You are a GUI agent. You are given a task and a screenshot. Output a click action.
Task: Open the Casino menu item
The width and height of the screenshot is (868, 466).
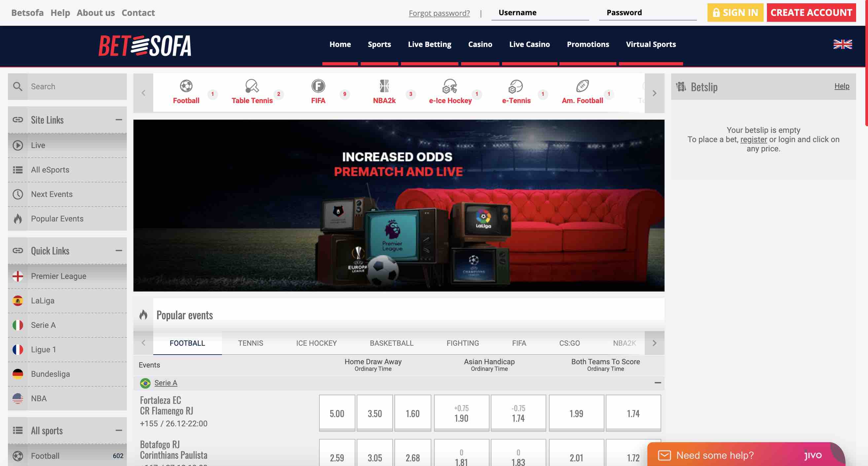coord(480,44)
